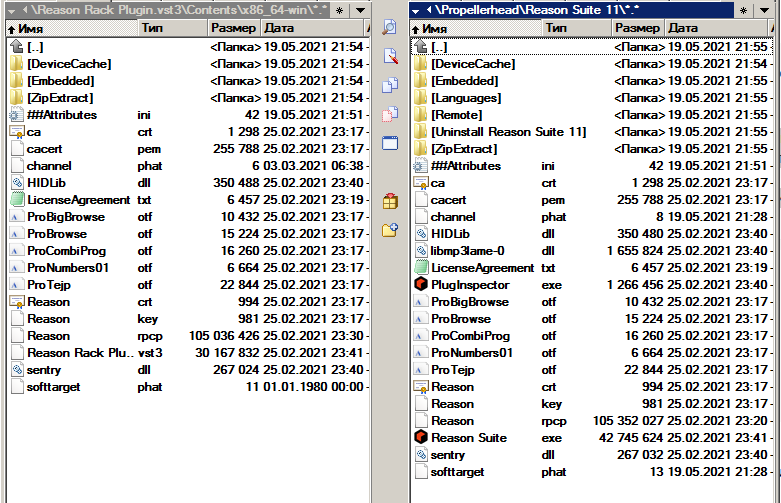Image resolution: width=781 pixels, height=503 pixels.
Task: Select the LicenseAgreement txt file name in the right panel
Action: [x=483, y=268]
